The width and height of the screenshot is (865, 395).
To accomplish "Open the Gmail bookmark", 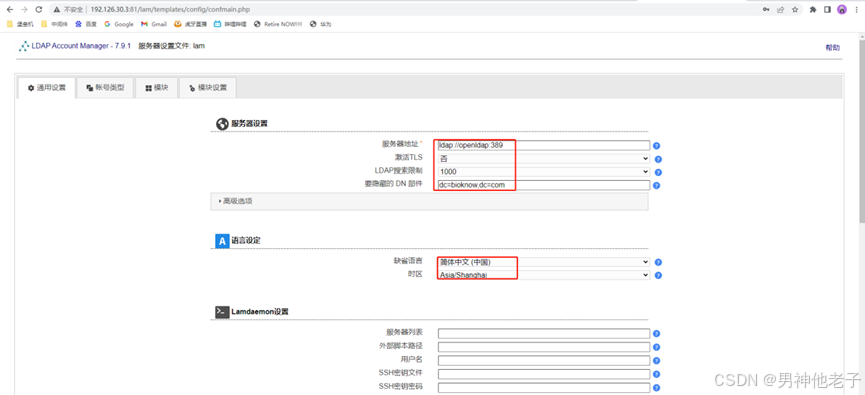I will pyautogui.click(x=154, y=24).
